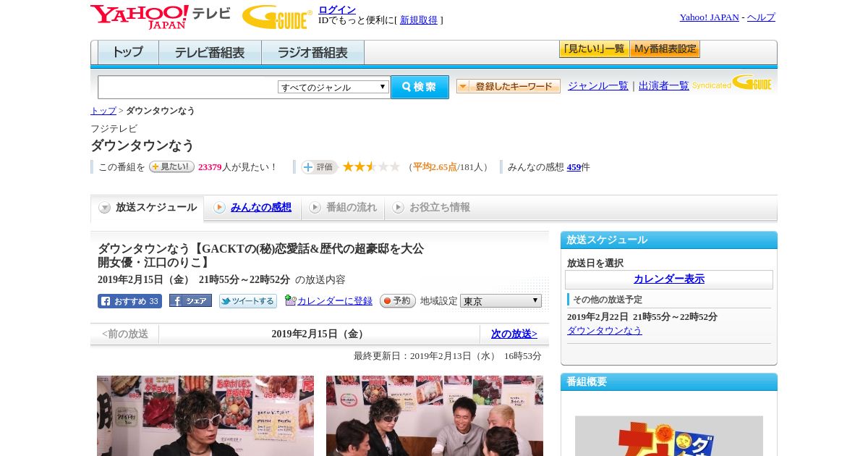868x456 pixels.
Task: Click the 新規取得 link
Action: click(x=419, y=20)
